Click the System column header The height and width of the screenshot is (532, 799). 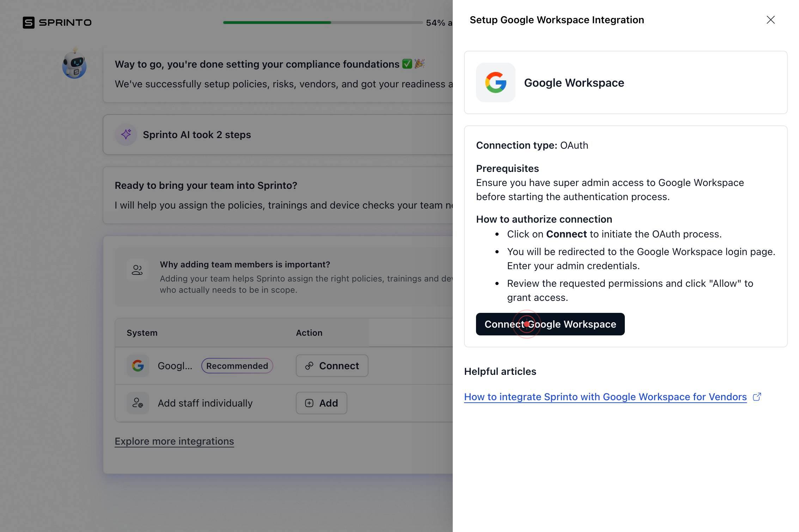[x=142, y=333]
